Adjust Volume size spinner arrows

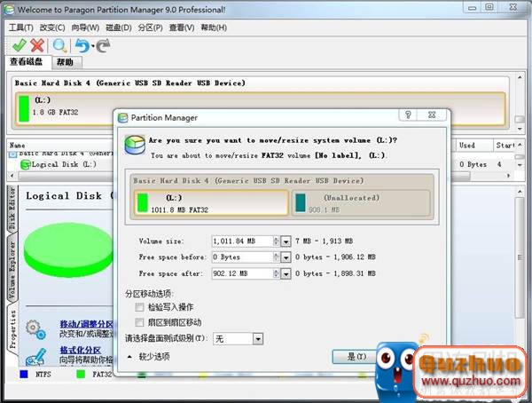[x=276, y=241]
